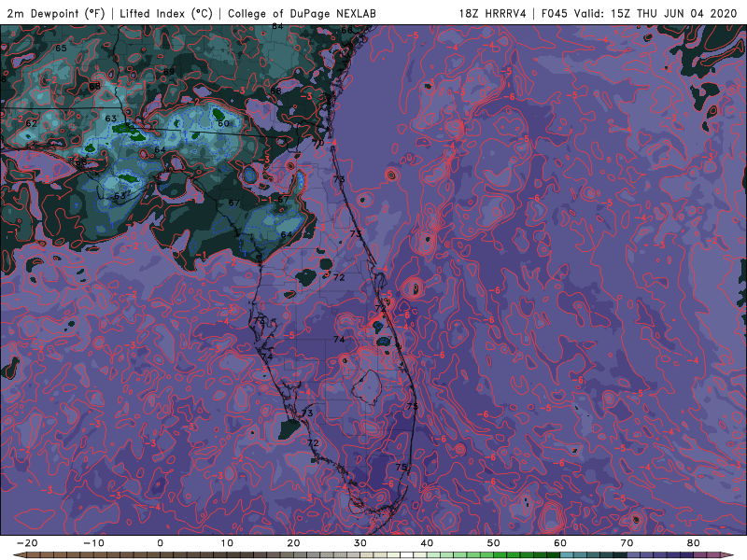Click the "65" dewpoint value on map
747x560 pixels.
click(61, 49)
